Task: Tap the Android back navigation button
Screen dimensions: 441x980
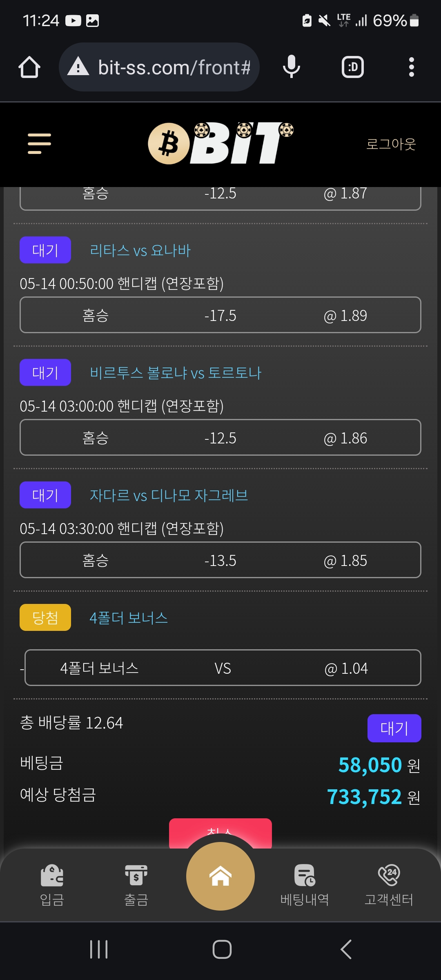Action: pos(346,949)
